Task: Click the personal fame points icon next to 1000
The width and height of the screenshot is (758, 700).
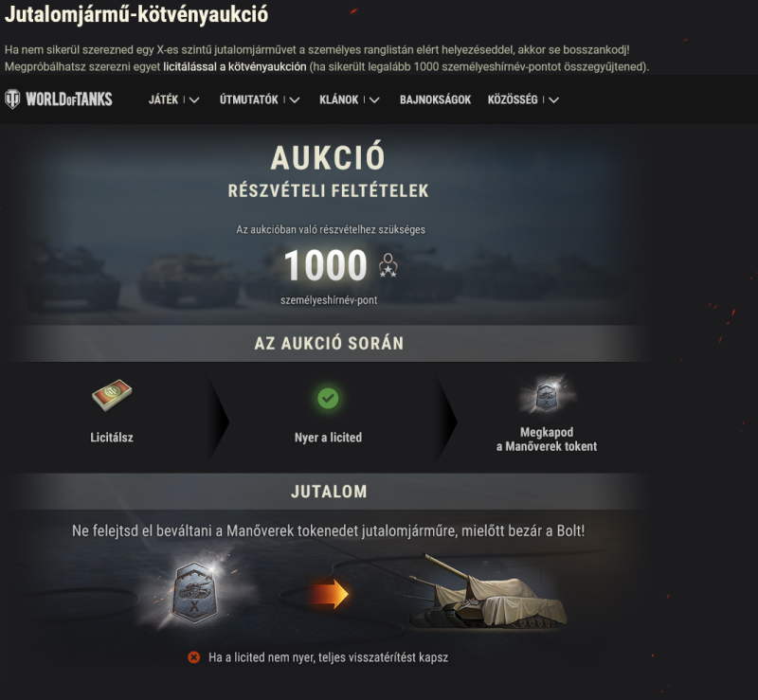Action: pyautogui.click(x=388, y=265)
